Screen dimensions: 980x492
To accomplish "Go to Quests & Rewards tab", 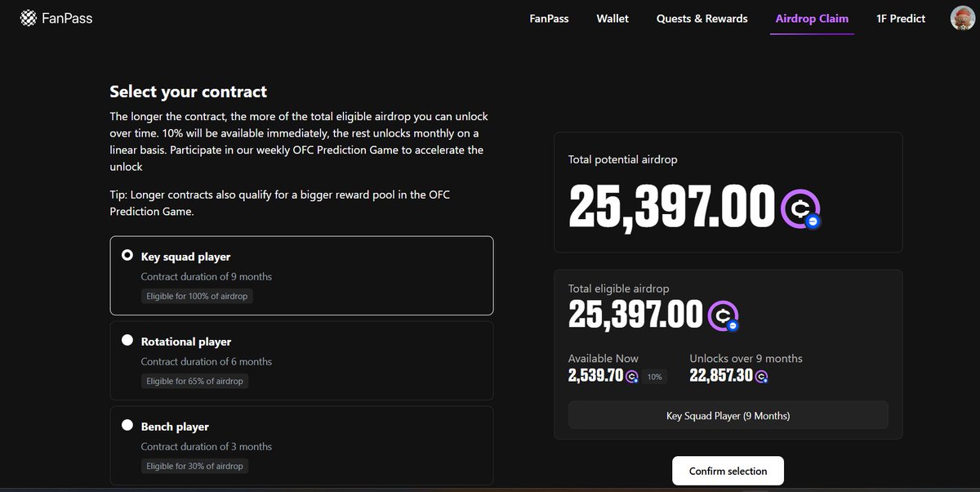I will (702, 18).
